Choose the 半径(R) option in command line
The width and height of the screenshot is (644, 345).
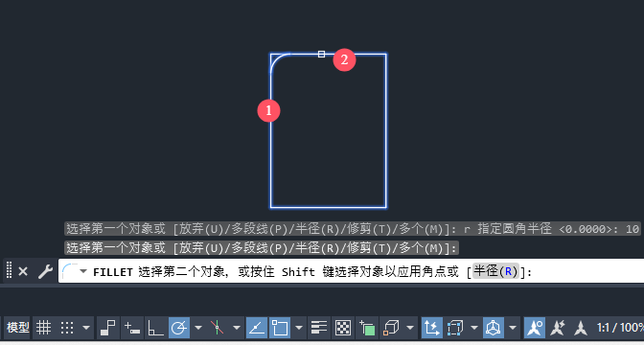coord(495,271)
